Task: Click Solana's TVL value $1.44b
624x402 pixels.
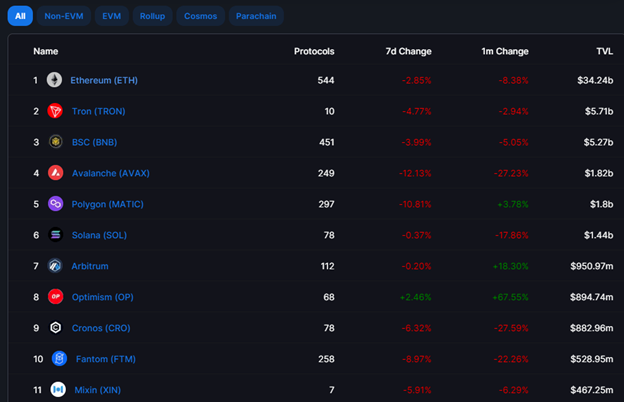Action: (599, 235)
